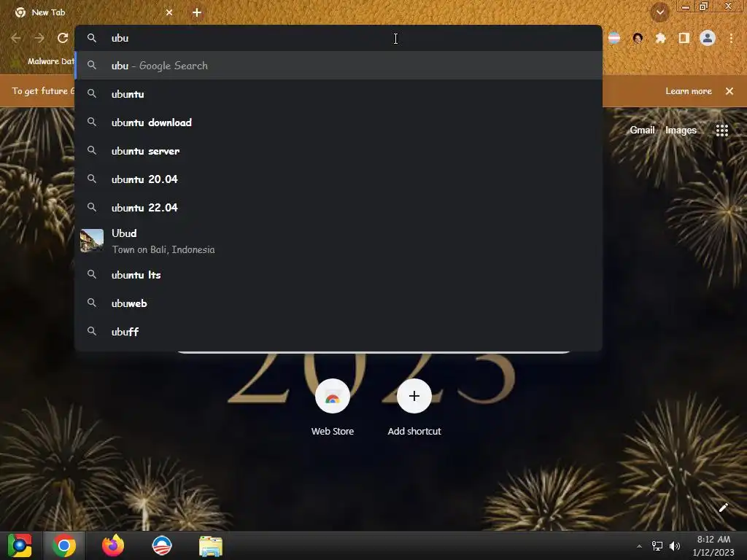The width and height of the screenshot is (747, 560).
Task: Open the blue circular taskbar app
Action: point(162,545)
